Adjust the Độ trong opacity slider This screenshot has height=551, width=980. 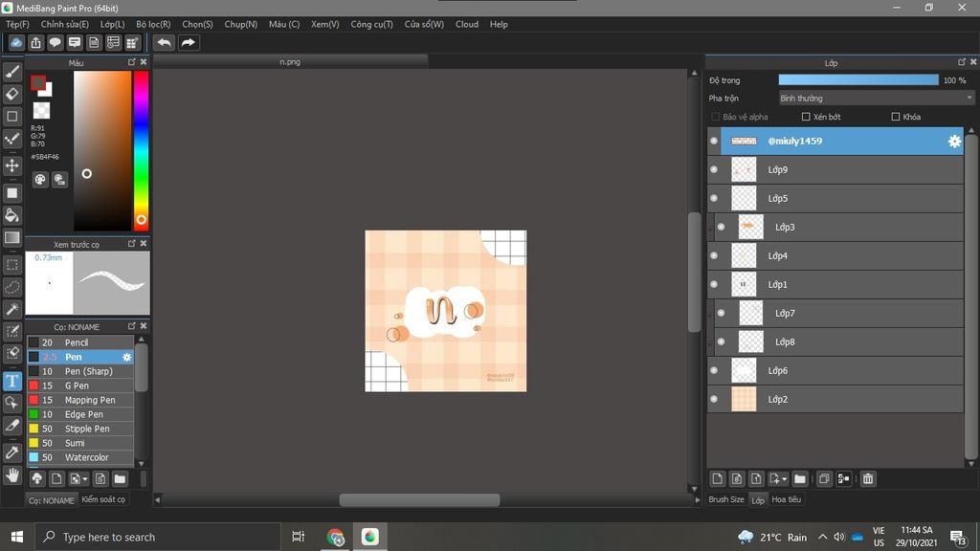[x=858, y=80]
